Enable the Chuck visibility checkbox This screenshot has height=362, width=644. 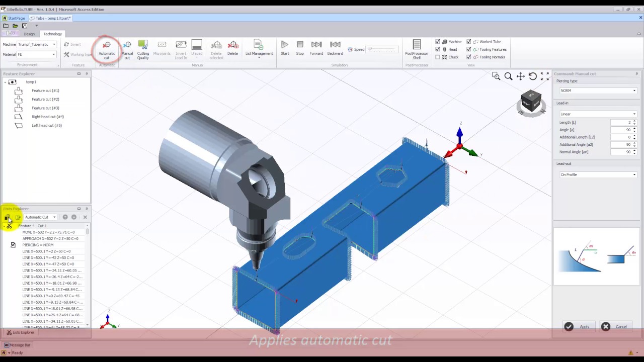click(437, 57)
